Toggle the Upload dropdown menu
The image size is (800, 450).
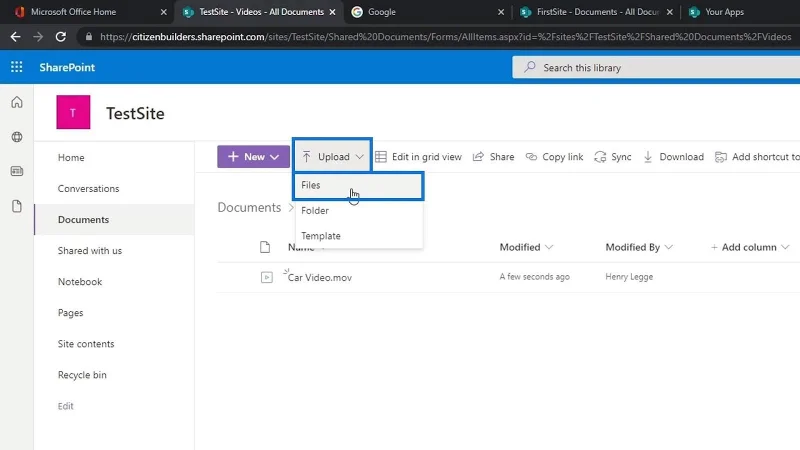point(332,157)
